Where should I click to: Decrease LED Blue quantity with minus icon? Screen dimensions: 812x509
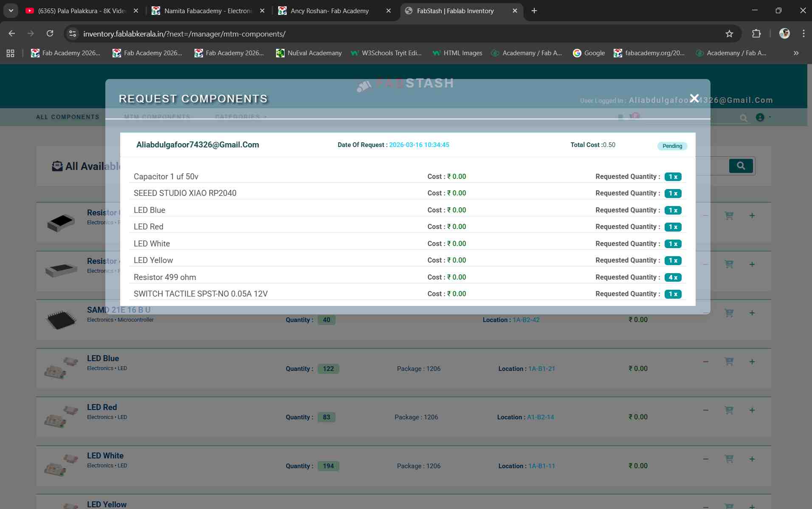706,362
